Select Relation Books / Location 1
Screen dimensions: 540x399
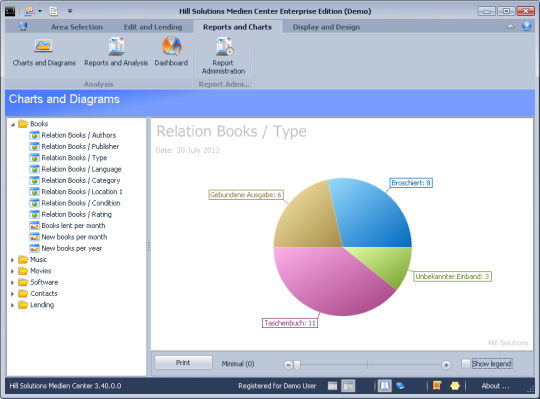coord(82,192)
